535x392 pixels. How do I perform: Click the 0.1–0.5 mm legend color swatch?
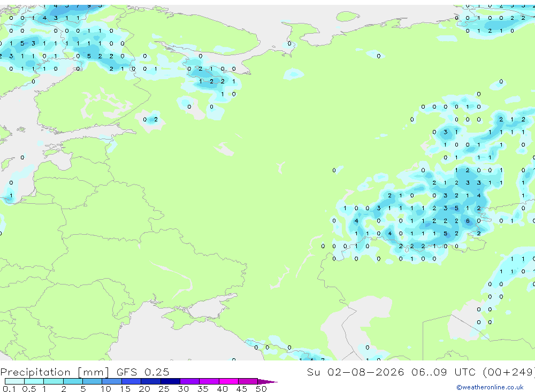point(14,381)
